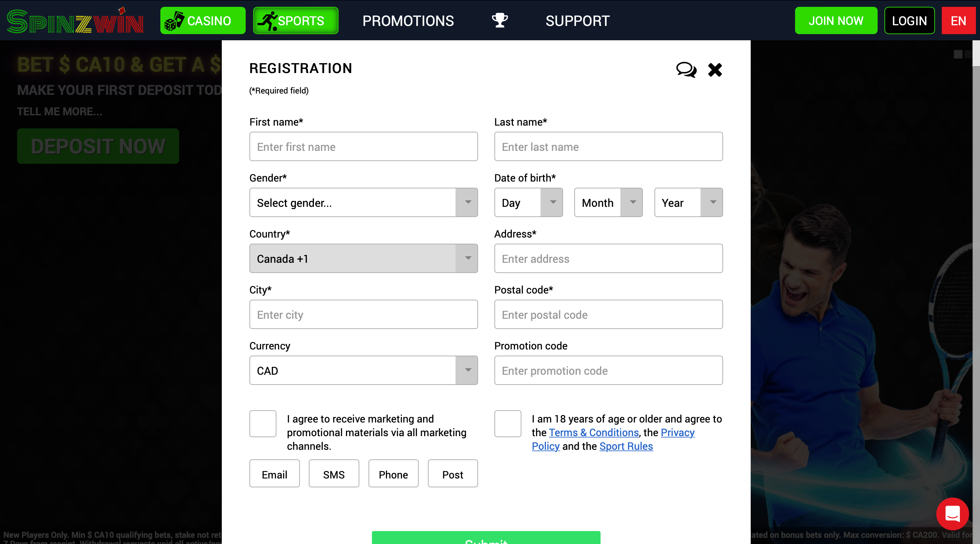Close the registration dialog with the X icon

click(x=715, y=70)
